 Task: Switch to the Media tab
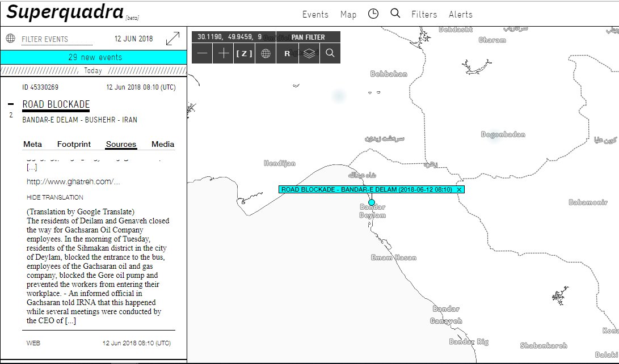point(163,144)
